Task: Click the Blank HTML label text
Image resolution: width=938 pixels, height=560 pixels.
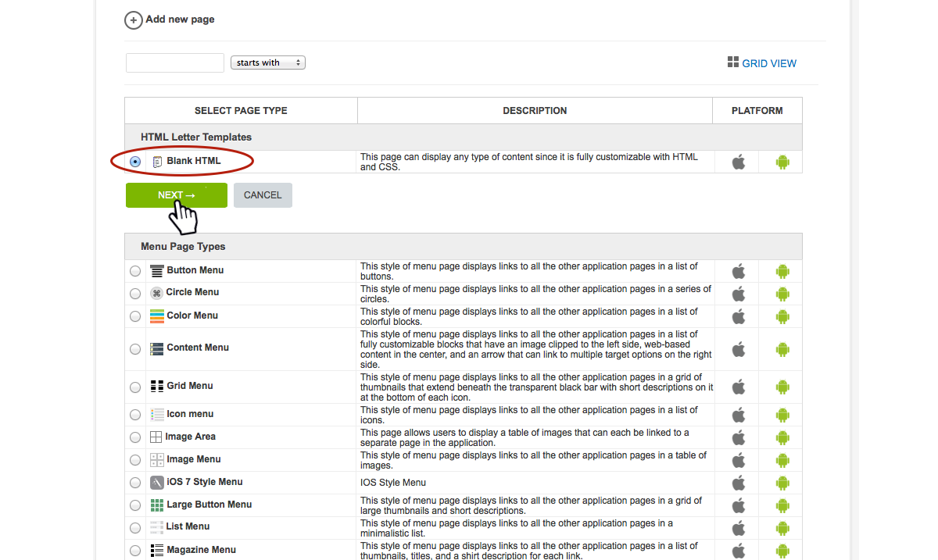Action: (194, 161)
